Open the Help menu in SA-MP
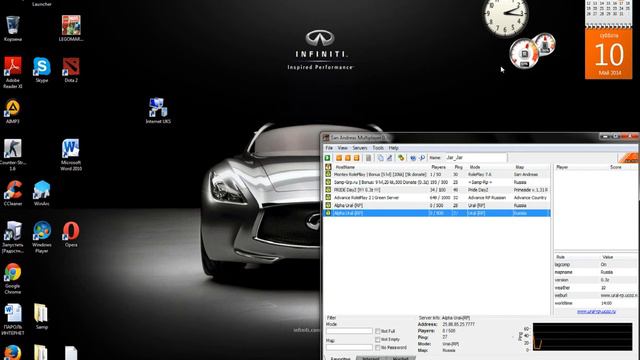Viewport: 640px width, 360px height. 393,148
